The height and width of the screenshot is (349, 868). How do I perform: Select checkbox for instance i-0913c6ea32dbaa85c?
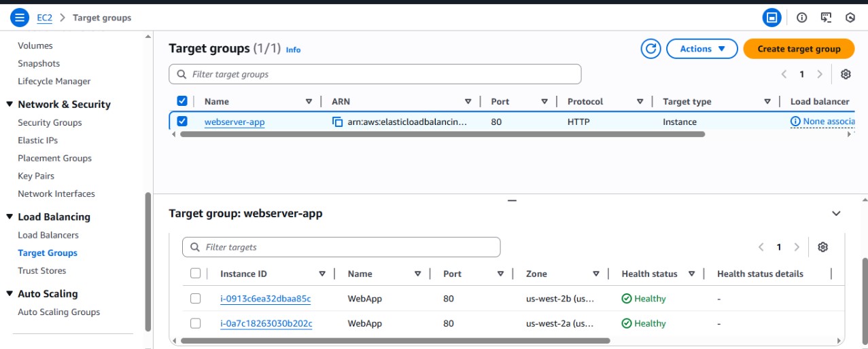196,299
